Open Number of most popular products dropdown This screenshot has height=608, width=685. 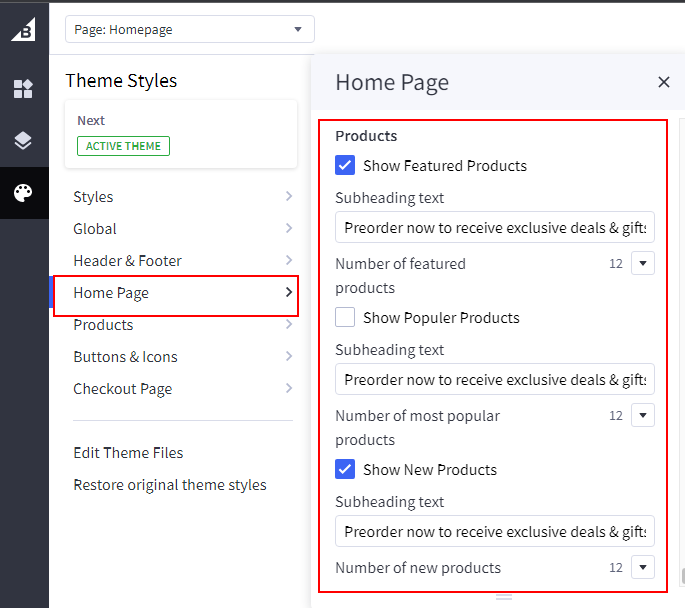click(x=643, y=416)
